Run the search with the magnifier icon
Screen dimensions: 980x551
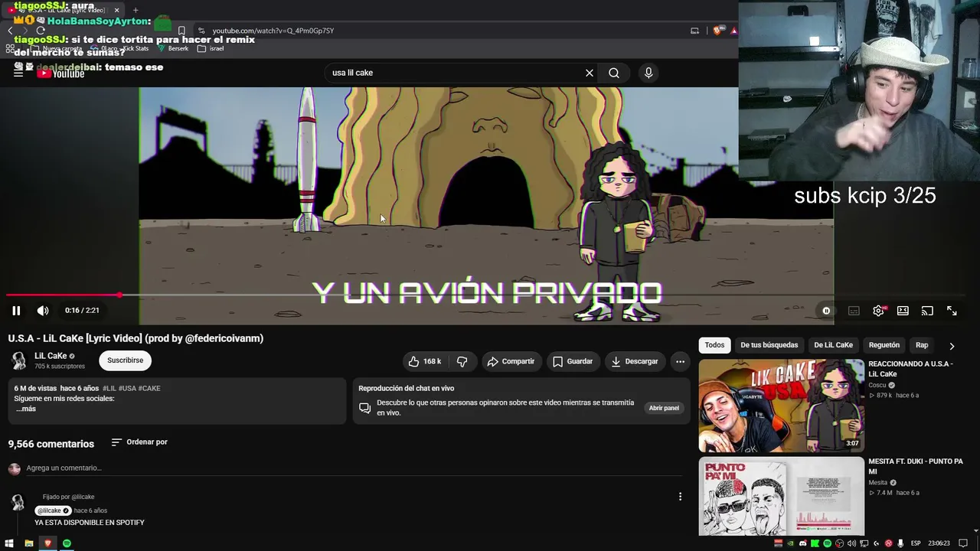tap(614, 73)
